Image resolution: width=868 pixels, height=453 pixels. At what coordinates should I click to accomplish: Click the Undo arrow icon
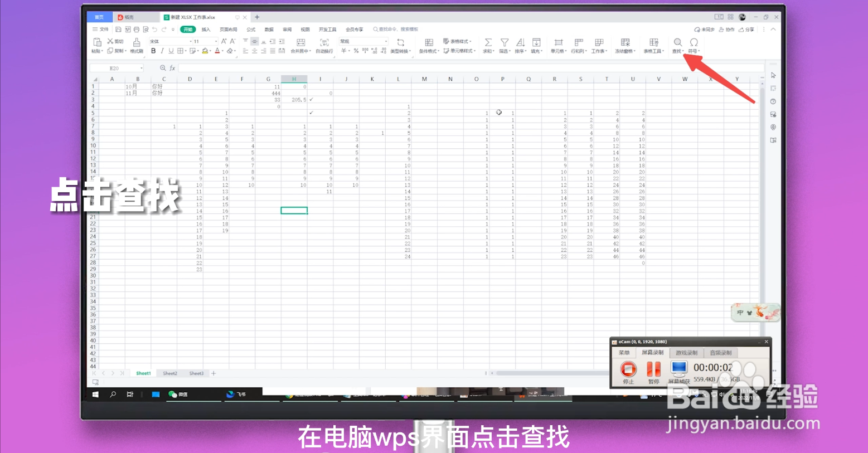pos(154,30)
